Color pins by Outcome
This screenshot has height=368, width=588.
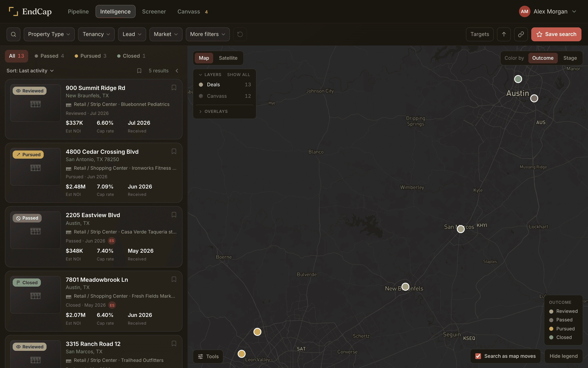coord(543,58)
